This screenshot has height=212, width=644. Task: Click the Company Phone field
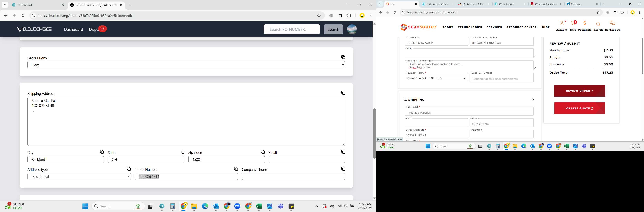click(293, 176)
